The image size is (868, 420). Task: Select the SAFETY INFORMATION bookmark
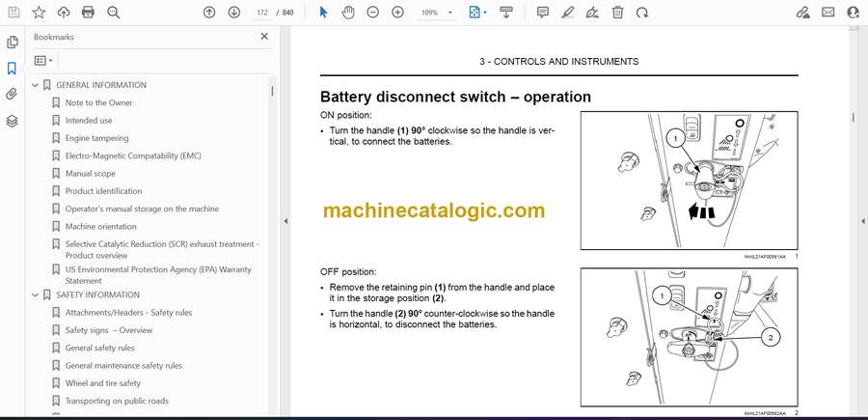(x=98, y=294)
